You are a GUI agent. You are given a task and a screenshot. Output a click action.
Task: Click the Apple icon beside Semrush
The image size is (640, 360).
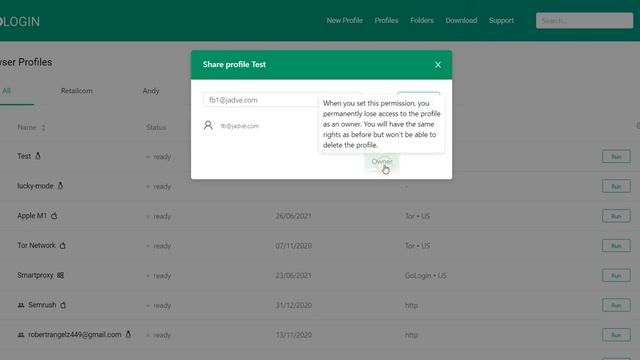pyautogui.click(x=63, y=305)
